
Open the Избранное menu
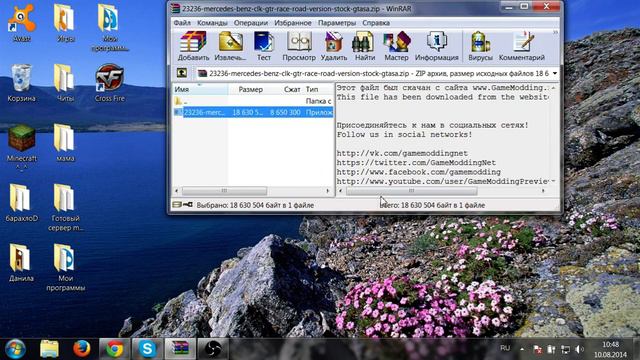tap(293, 23)
